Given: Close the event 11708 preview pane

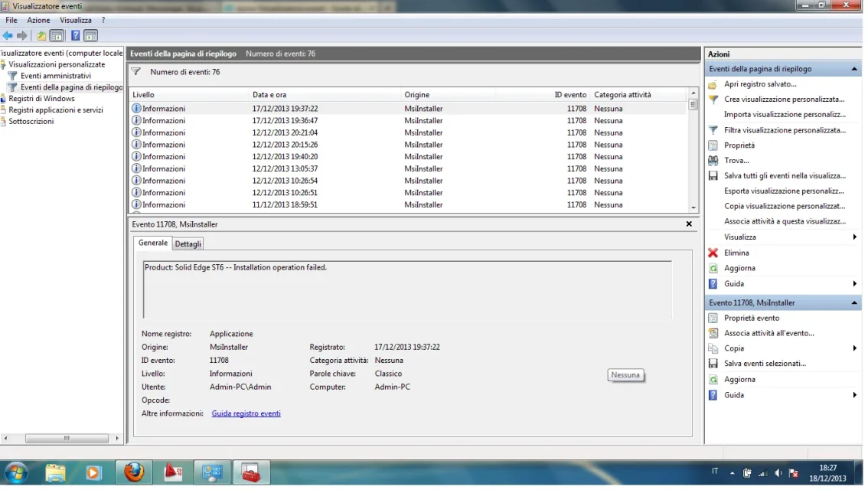Looking at the screenshot, I should tap(689, 224).
